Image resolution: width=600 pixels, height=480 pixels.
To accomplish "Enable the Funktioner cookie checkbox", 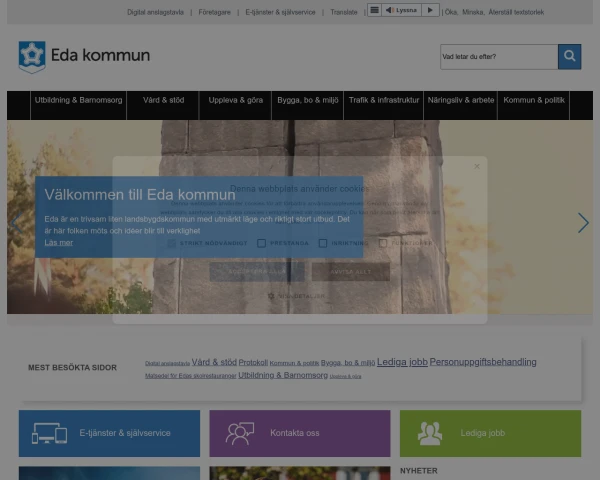I will point(383,243).
